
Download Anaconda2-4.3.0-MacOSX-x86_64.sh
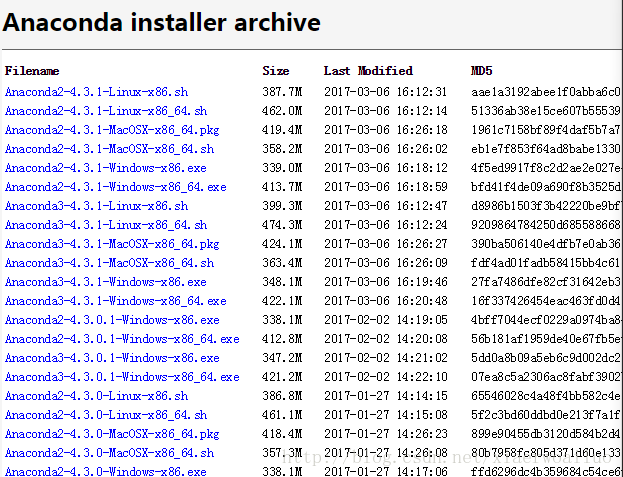110,453
